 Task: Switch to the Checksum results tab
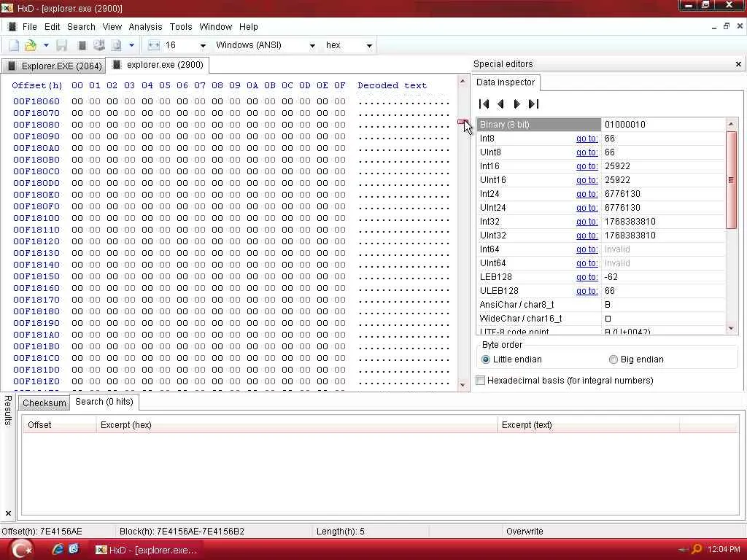[x=44, y=402]
